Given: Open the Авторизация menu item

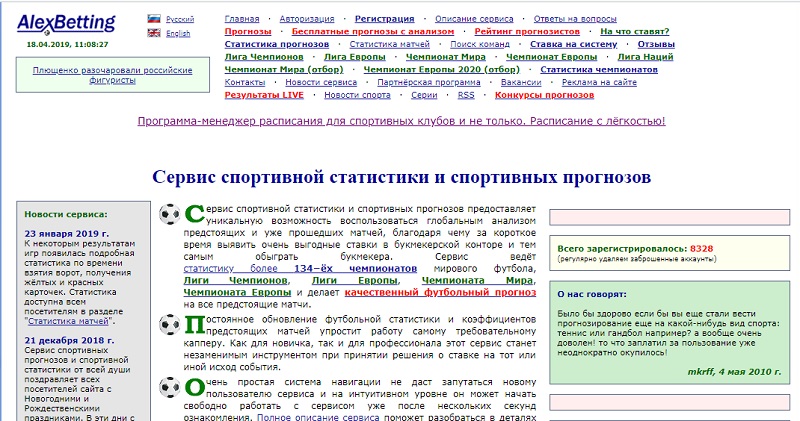Looking at the screenshot, I should click(309, 19).
